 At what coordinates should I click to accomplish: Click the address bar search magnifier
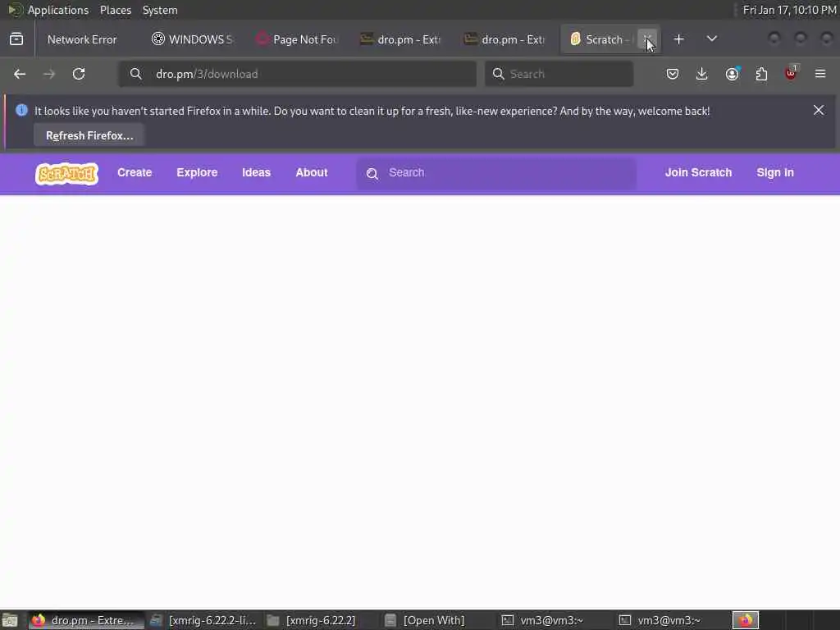click(136, 74)
